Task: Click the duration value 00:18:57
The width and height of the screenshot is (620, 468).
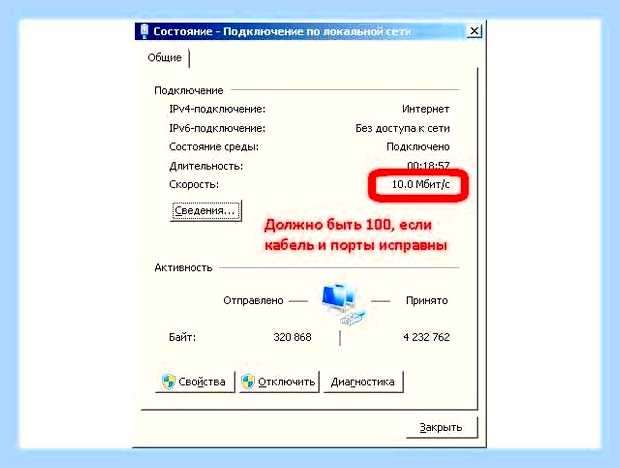Action: [x=428, y=166]
